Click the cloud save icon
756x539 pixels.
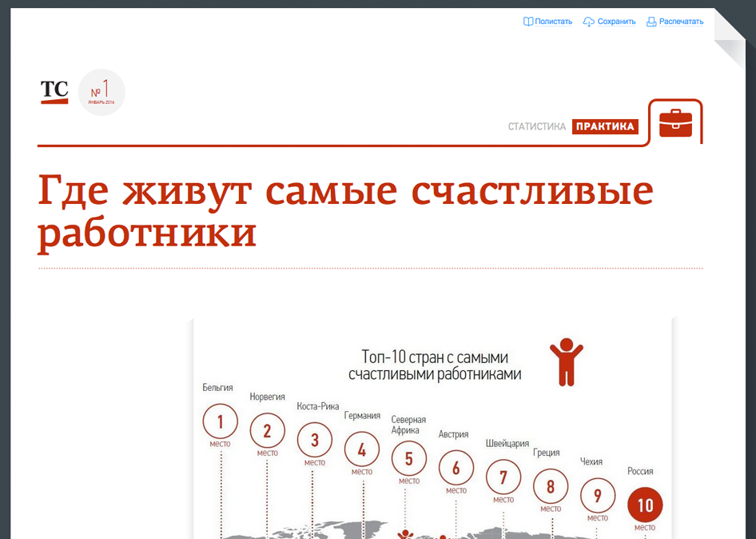(x=589, y=22)
